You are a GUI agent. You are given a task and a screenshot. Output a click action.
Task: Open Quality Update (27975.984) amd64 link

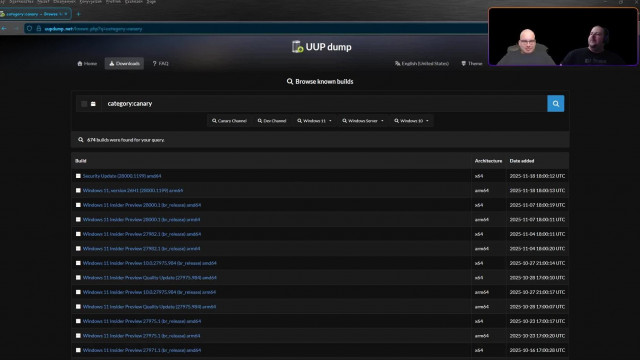(149, 278)
